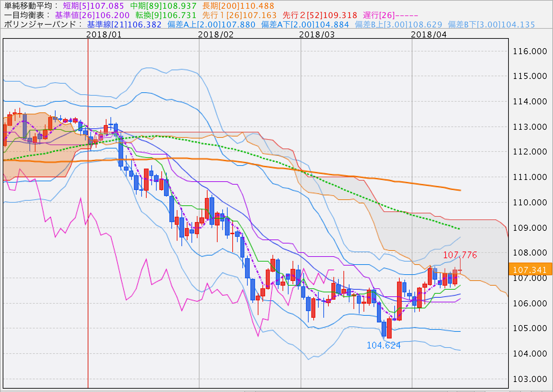
Task: Click the long-term moving average 長期[200]110.488
Action: [238, 6]
